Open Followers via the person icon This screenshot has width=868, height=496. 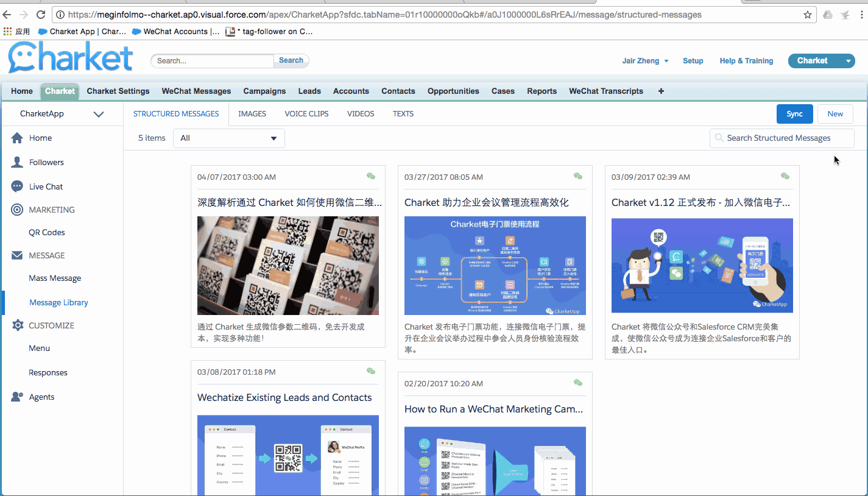[x=17, y=163]
